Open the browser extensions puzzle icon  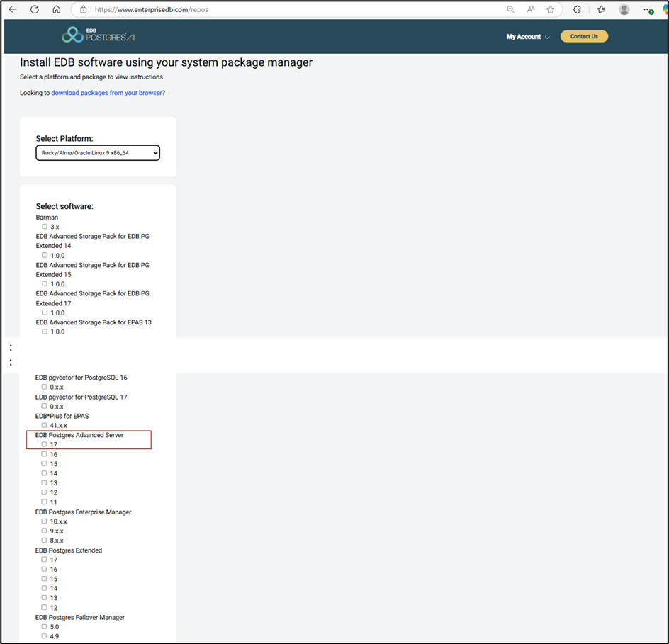577,9
